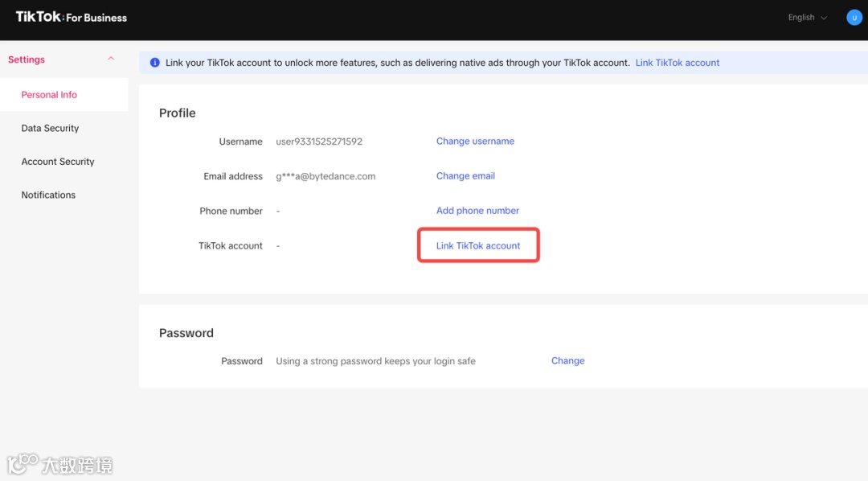
Task: Select Personal Info in the sidebar
Action: (49, 95)
